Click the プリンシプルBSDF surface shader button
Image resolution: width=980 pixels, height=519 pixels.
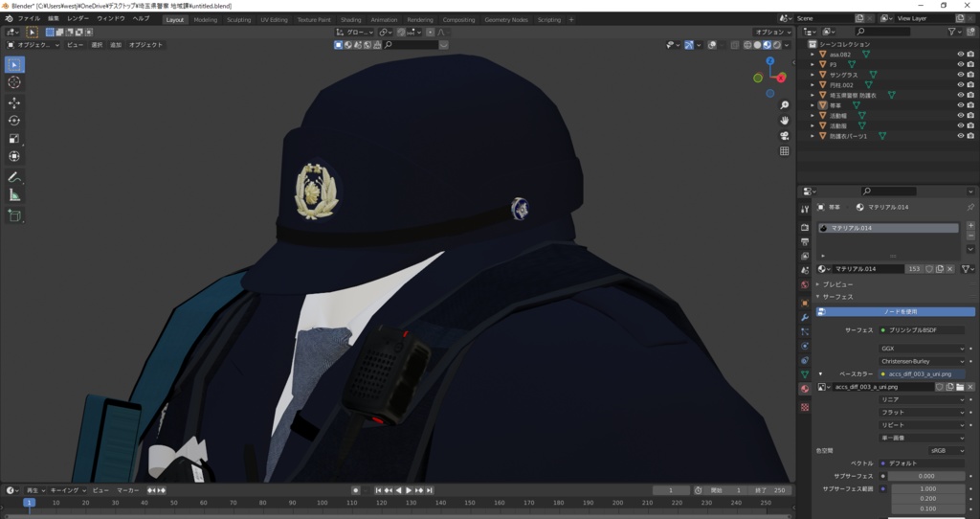[922, 330]
